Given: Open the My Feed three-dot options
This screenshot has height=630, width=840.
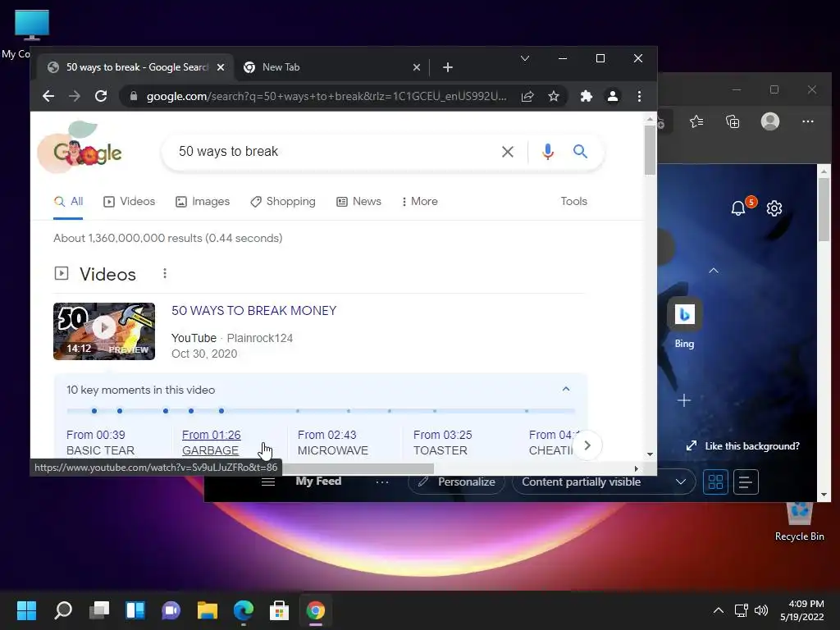Looking at the screenshot, I should (x=382, y=482).
